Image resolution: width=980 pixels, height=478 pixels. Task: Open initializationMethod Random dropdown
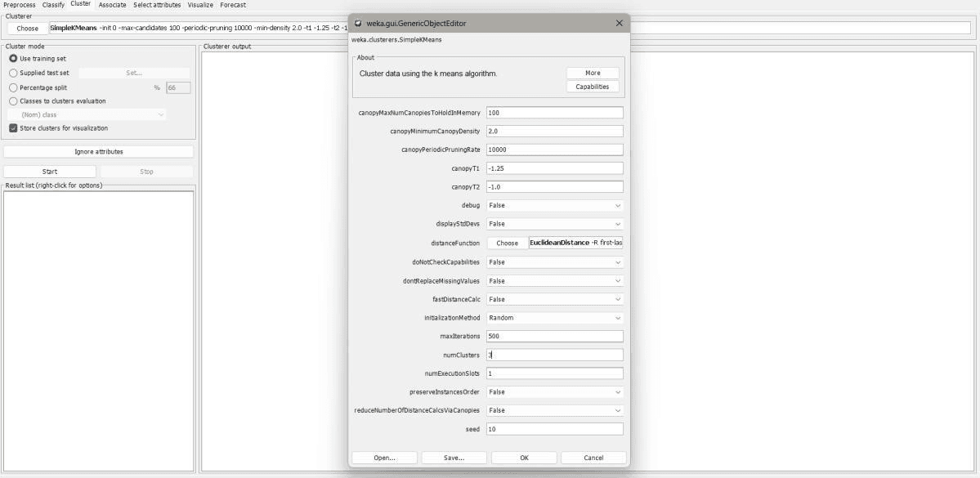(x=555, y=317)
